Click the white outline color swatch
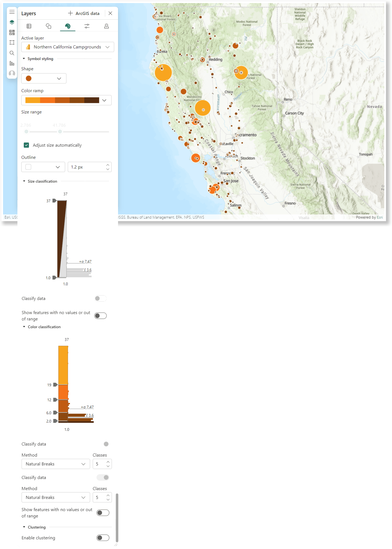 click(x=28, y=167)
